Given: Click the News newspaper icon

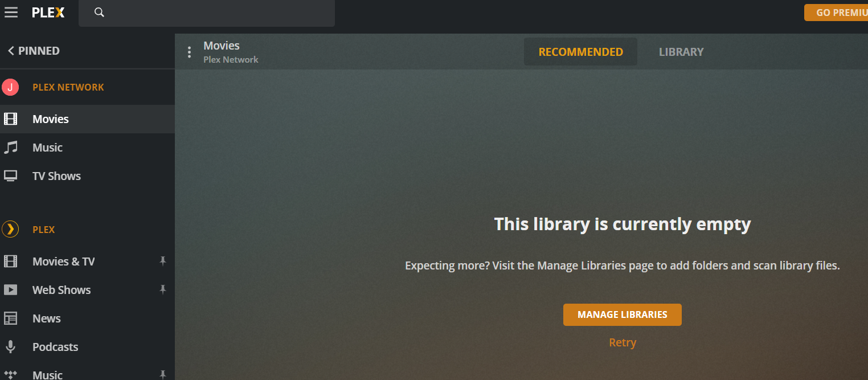Looking at the screenshot, I should [11, 318].
